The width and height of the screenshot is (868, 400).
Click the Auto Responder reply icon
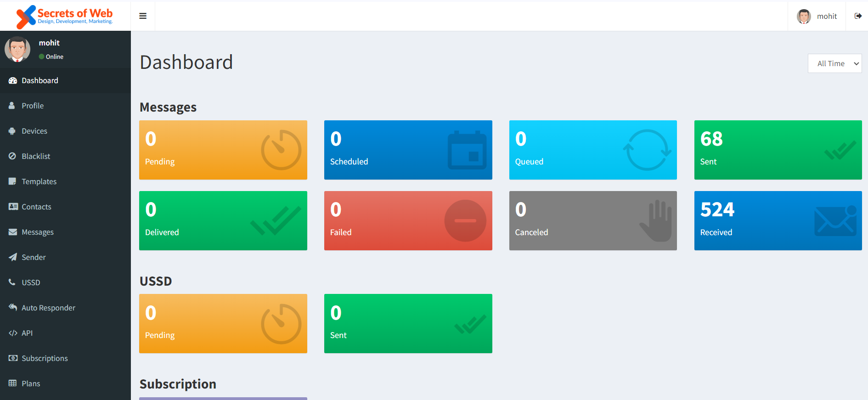[x=12, y=308]
